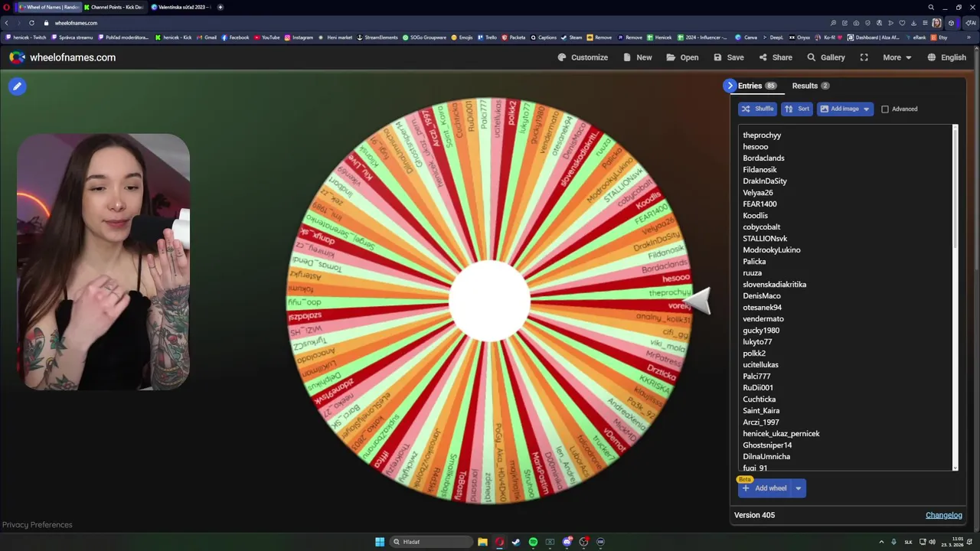
Task: Click entry 'ucitellukas' in the list
Action: [760, 365]
